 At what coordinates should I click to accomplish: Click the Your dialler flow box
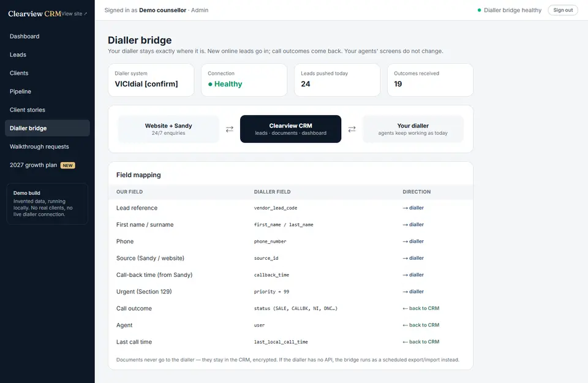click(x=413, y=129)
